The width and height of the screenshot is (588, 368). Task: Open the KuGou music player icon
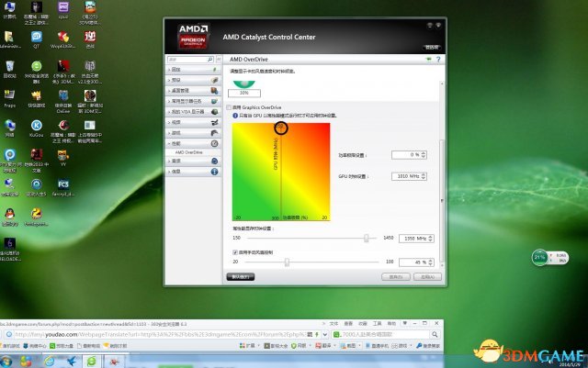tap(37, 128)
